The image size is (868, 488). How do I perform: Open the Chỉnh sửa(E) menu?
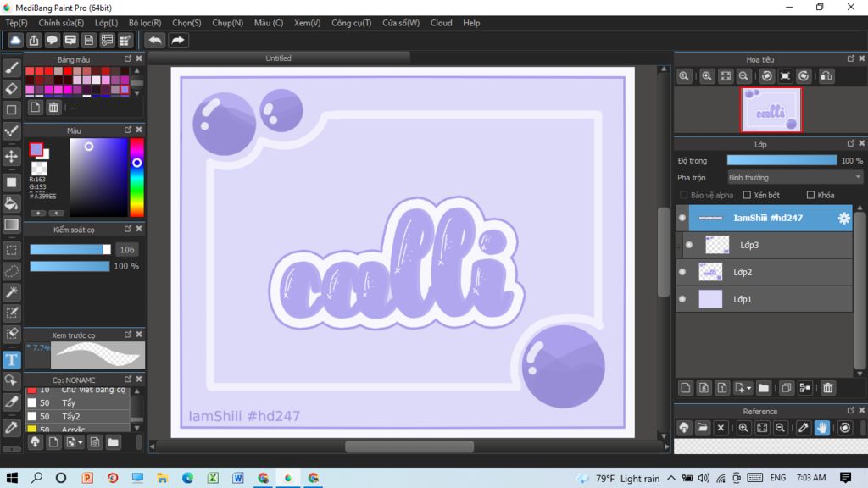(61, 23)
